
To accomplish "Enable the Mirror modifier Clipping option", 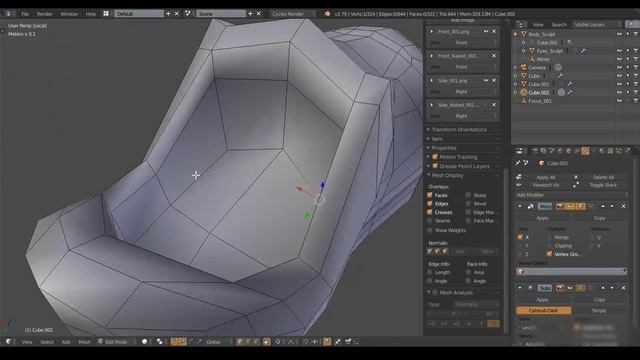I will [x=549, y=246].
